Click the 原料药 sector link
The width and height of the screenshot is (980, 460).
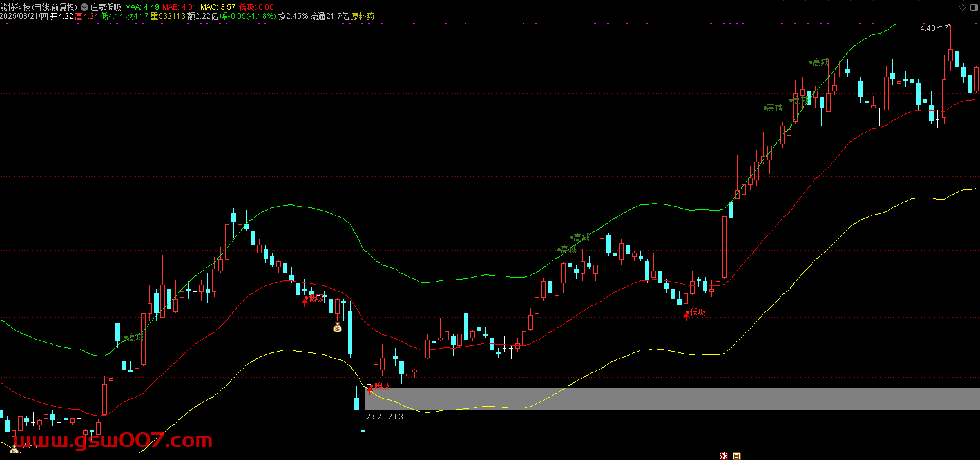coord(362,16)
